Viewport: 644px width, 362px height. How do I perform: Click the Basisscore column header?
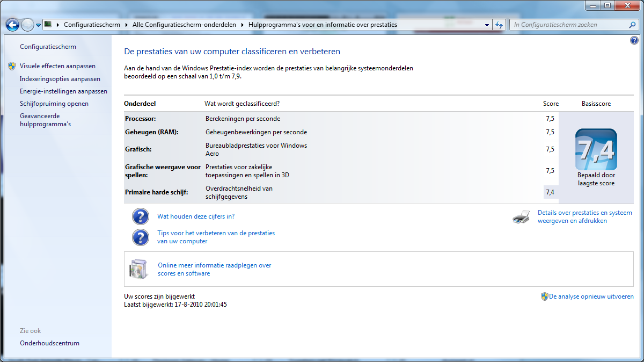pos(596,104)
